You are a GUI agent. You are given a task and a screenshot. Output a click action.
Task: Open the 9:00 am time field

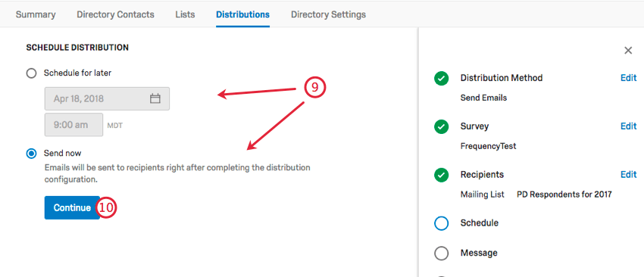[x=73, y=125]
